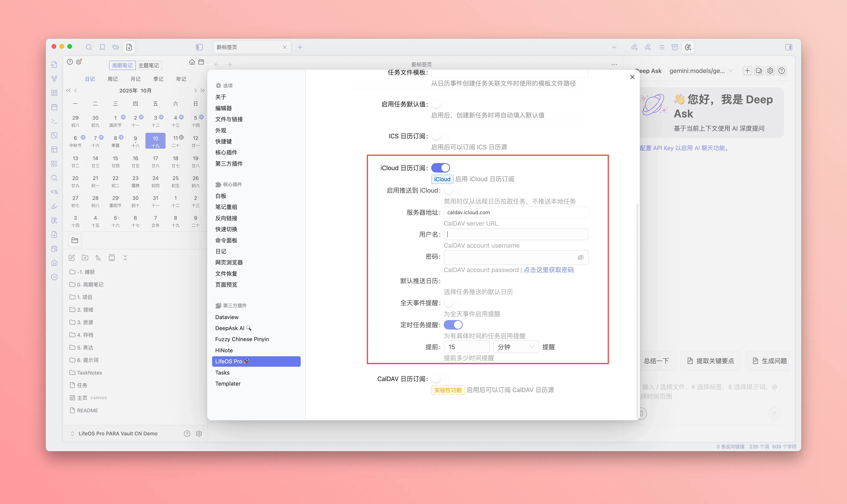847x504 pixels.
Task: Click the new folder icon above file list
Action: [85, 258]
